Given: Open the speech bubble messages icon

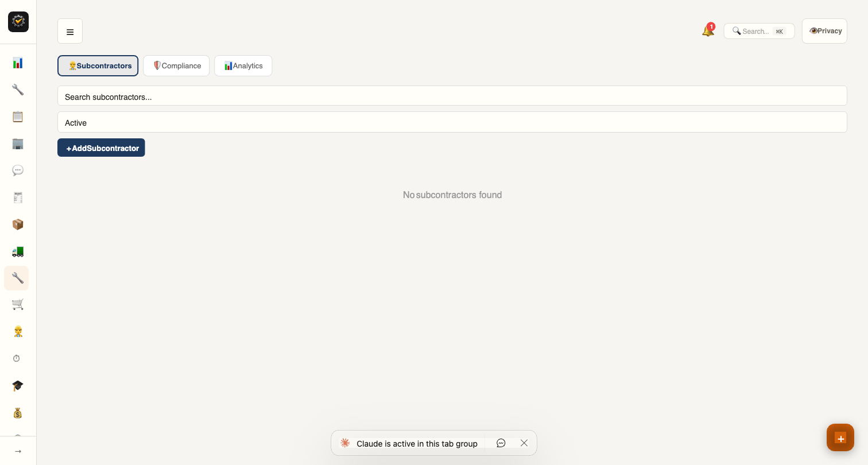Looking at the screenshot, I should (x=18, y=170).
